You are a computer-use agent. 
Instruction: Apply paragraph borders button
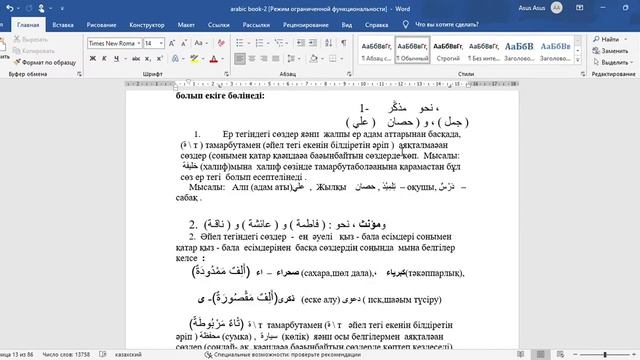333,59
